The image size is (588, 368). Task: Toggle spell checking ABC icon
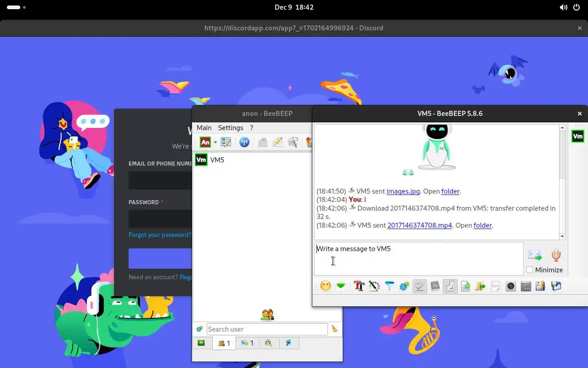tap(419, 286)
